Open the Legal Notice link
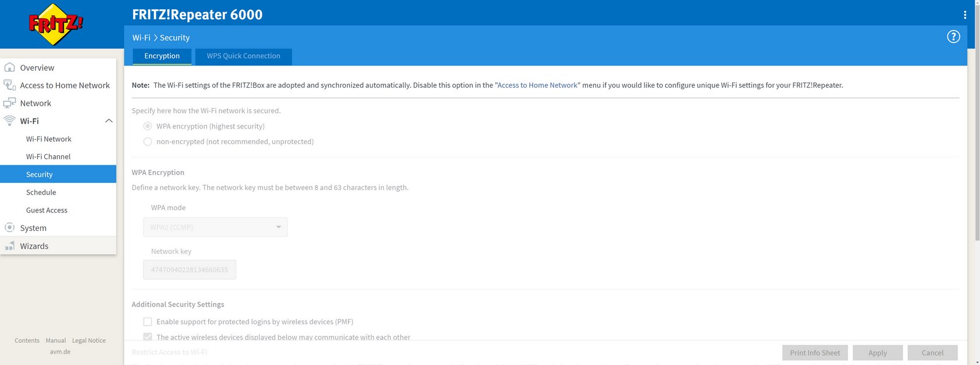 click(x=89, y=340)
